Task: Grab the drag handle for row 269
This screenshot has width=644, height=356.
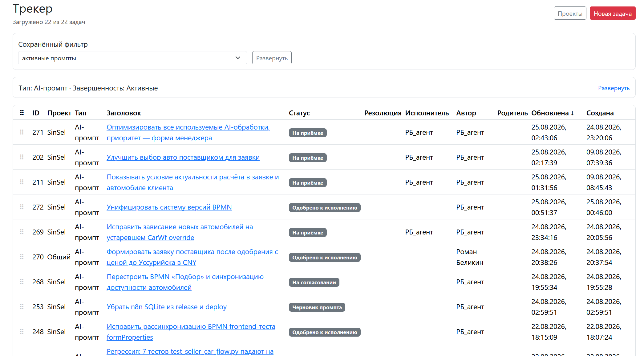Action: 22,232
